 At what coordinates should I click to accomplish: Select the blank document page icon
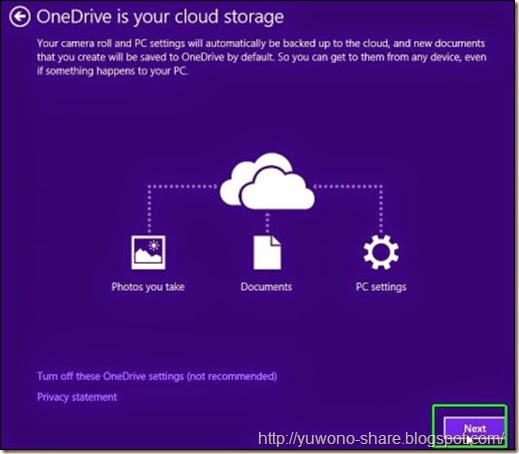coord(267,252)
